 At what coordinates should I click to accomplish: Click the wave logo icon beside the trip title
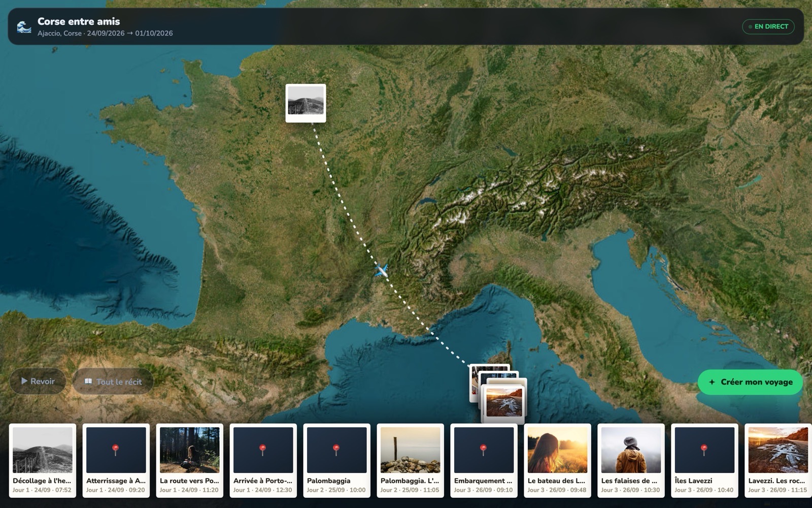click(x=24, y=27)
